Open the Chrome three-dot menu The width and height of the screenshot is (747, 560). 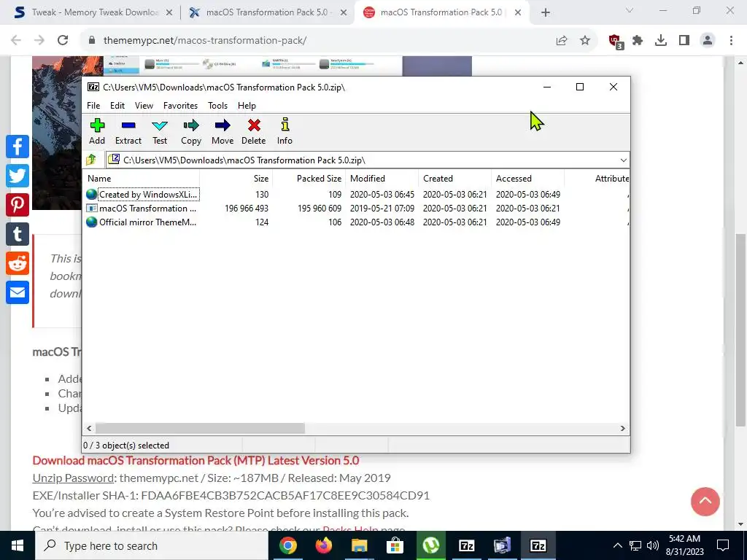pos(731,41)
